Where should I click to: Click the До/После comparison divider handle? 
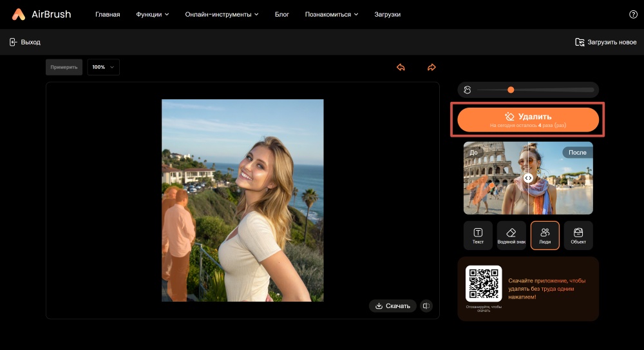(x=528, y=178)
